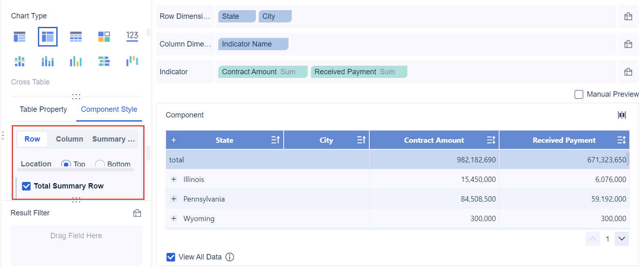Select Bottom location radio button
Image resolution: width=644 pixels, height=268 pixels.
click(x=100, y=164)
